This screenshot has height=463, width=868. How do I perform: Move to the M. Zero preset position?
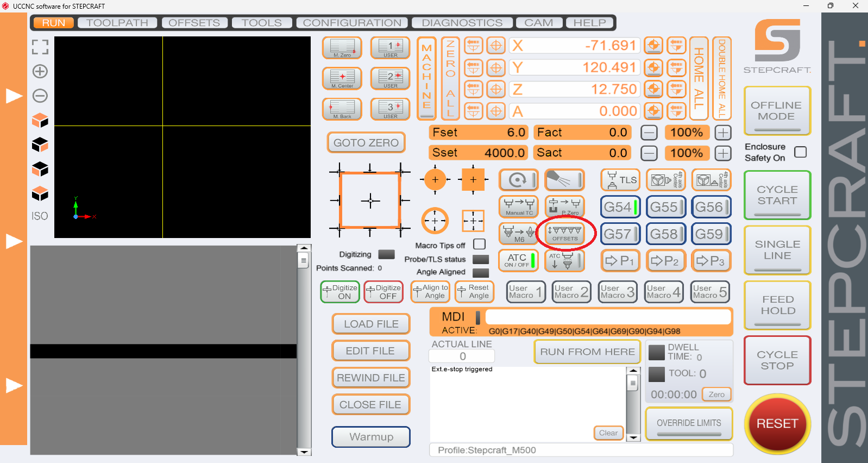[342, 48]
